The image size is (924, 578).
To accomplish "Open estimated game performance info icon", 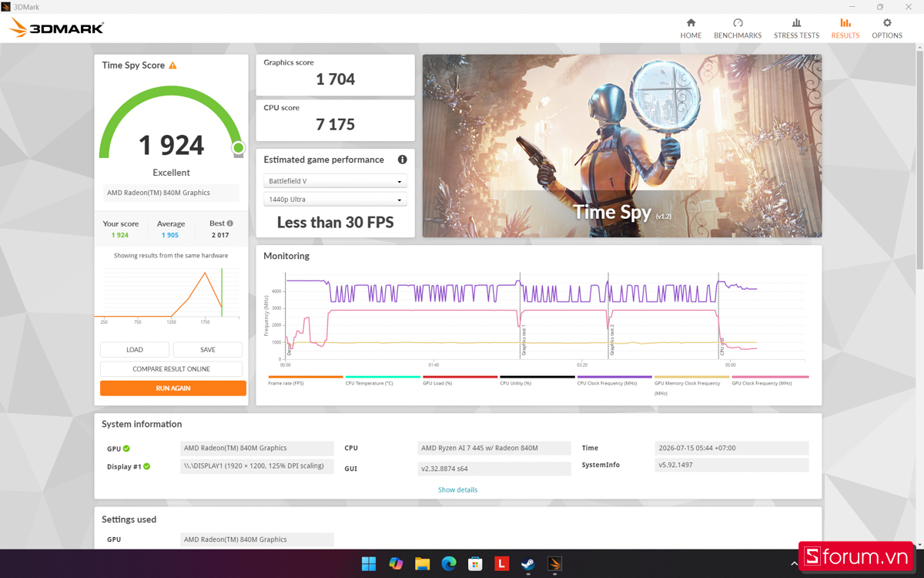I will click(402, 160).
